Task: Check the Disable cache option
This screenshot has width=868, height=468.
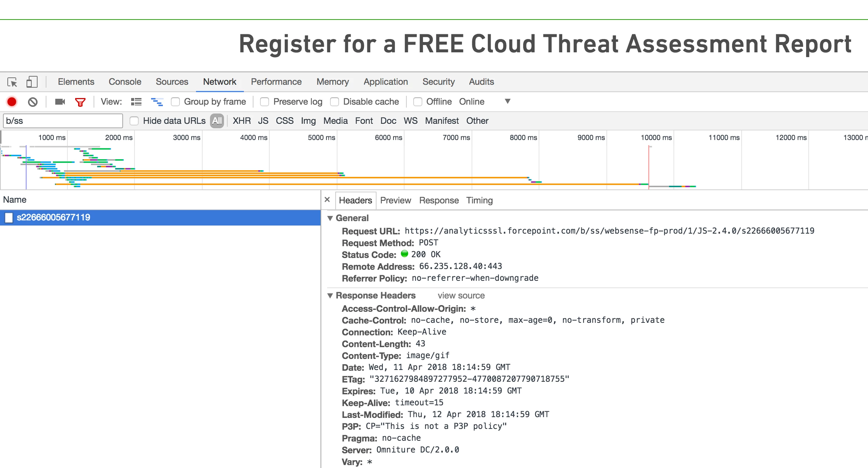Action: click(x=335, y=102)
